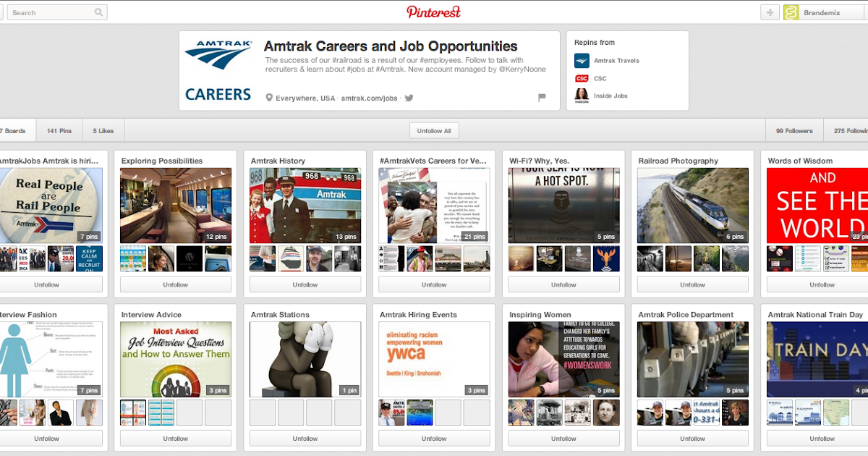Click the add pin plus button
This screenshot has height=456, width=868.
[770, 12]
